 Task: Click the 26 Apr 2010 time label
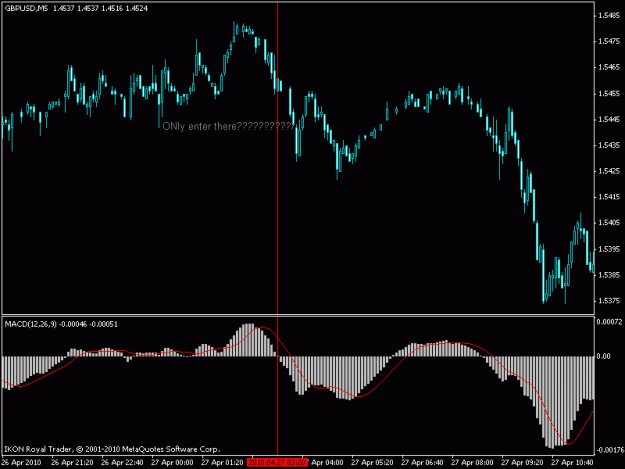[22, 463]
